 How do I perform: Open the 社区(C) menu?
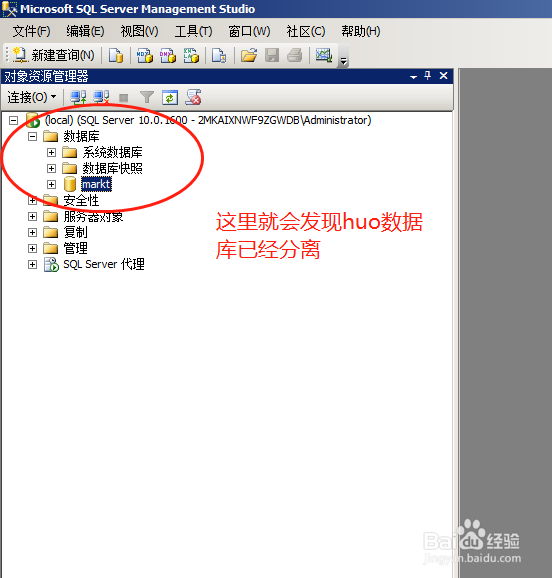tap(306, 31)
